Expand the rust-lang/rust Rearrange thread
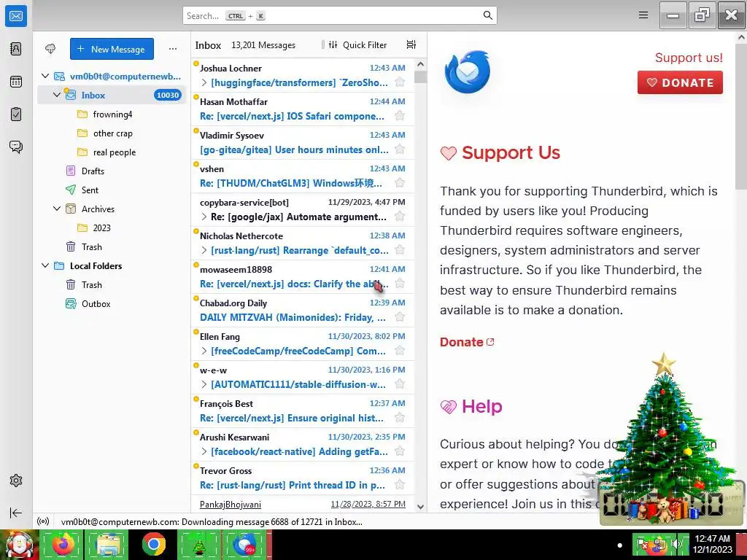Viewport: 747px width, 560px height. click(204, 250)
